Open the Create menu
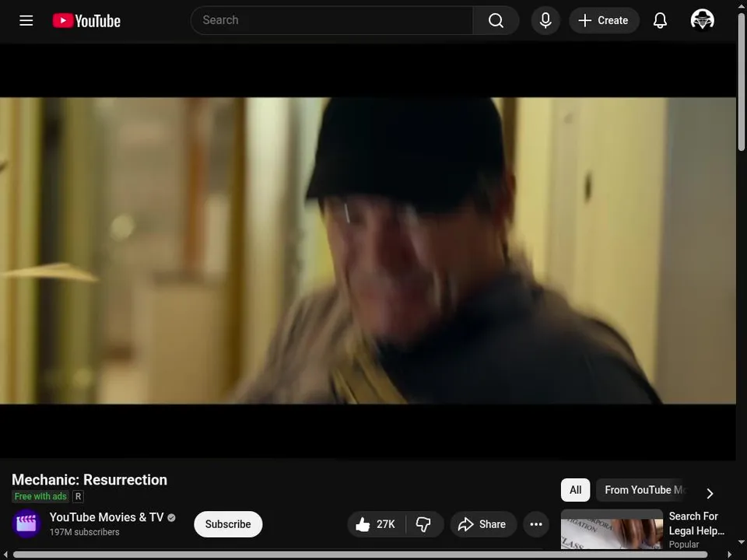Image resolution: width=747 pixels, height=560 pixels. 604,20
